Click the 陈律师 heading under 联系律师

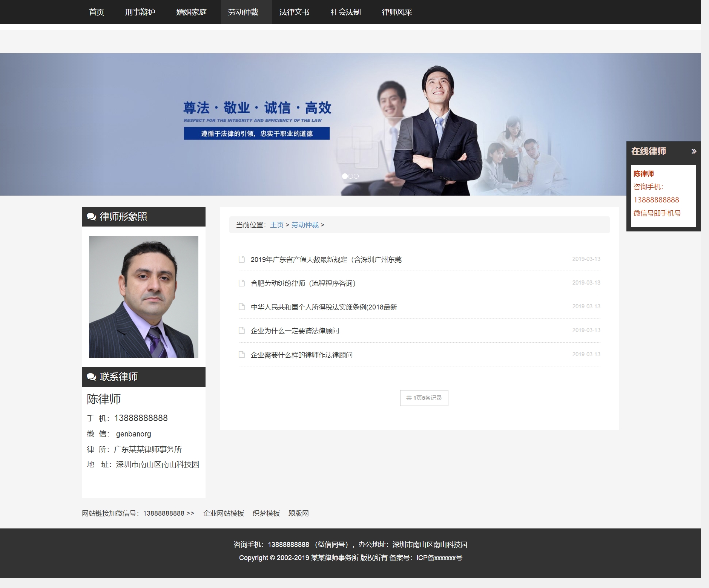click(x=104, y=399)
